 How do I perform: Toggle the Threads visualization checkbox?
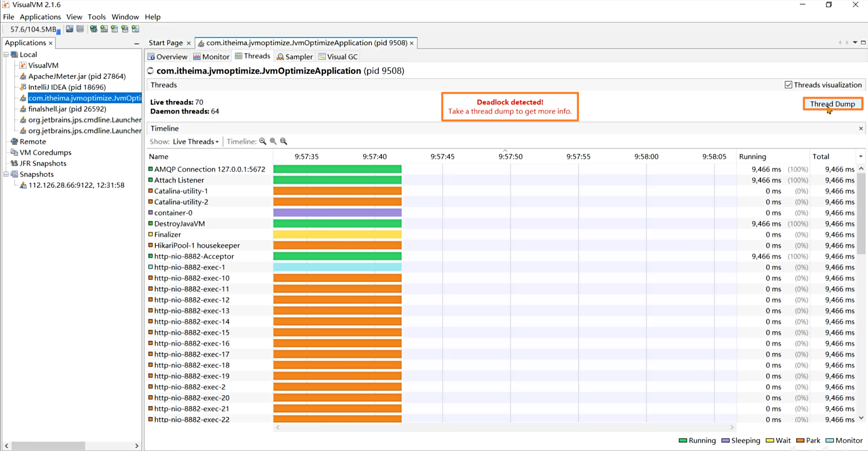[x=788, y=85]
